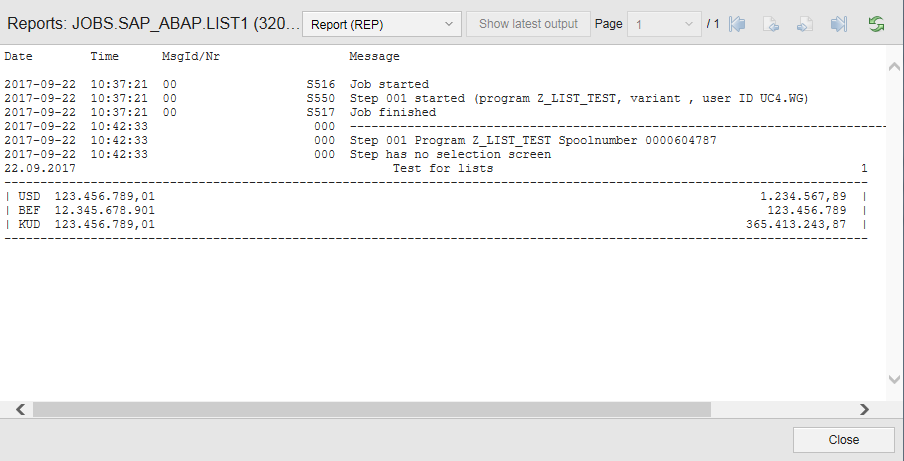Refresh the report with green arrows icon

coord(877,23)
